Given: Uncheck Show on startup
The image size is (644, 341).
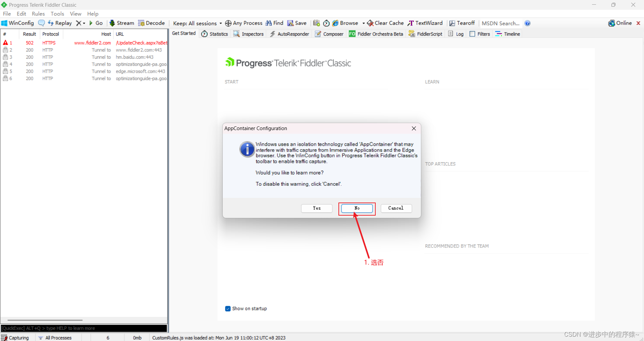Looking at the screenshot, I should (228, 308).
